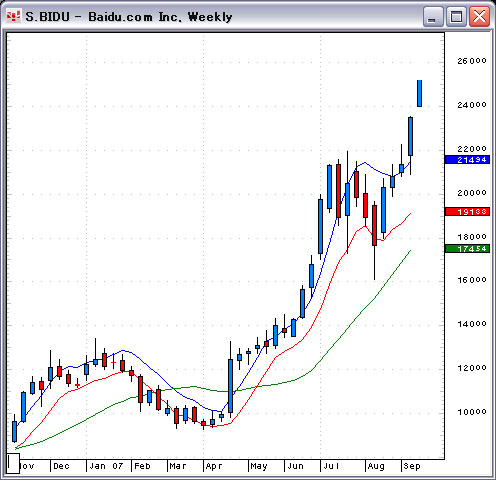Screen dimensions: 496x480
Task: Close the S.BIDU chart window
Action: pyautogui.click(x=479, y=17)
